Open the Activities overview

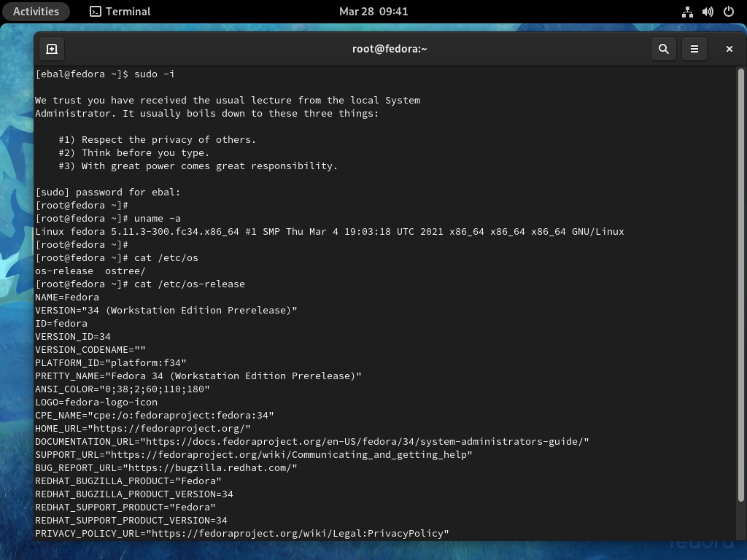pyautogui.click(x=36, y=11)
